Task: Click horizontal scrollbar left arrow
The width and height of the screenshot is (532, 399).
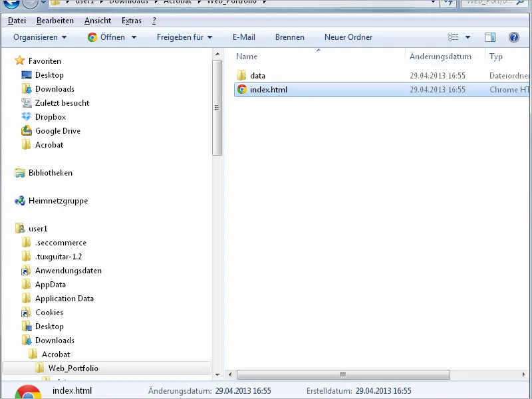Action: click(230, 374)
